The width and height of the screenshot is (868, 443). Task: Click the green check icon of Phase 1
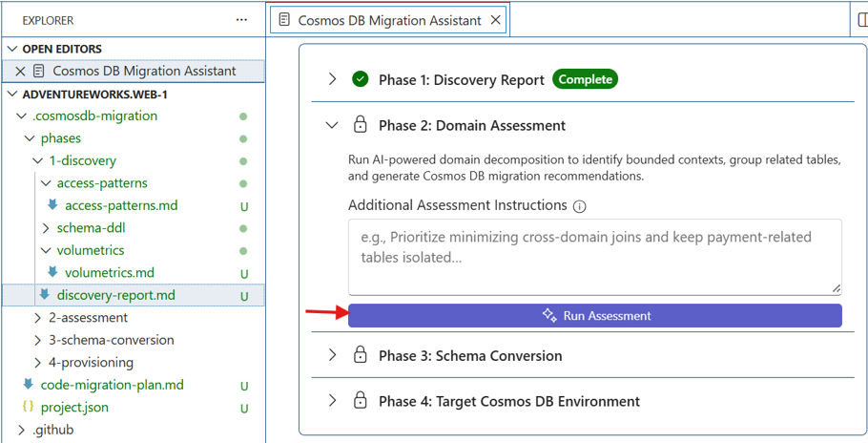[x=361, y=80]
